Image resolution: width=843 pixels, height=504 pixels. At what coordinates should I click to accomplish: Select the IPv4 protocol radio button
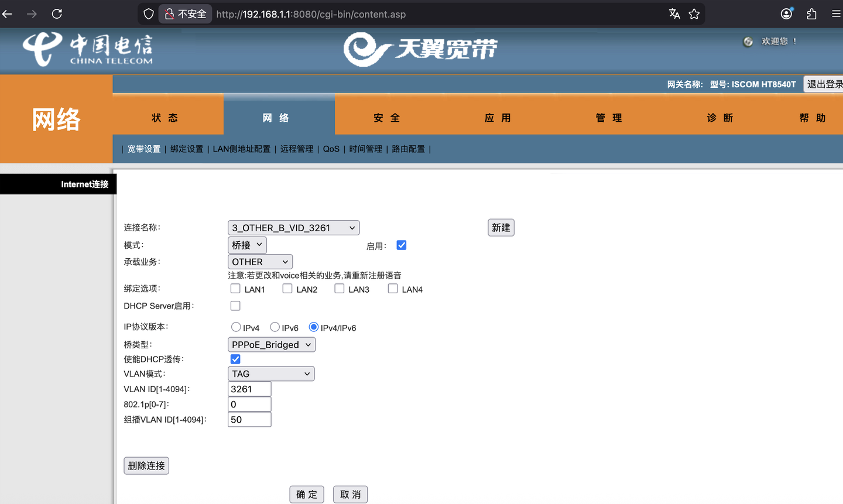pos(236,327)
